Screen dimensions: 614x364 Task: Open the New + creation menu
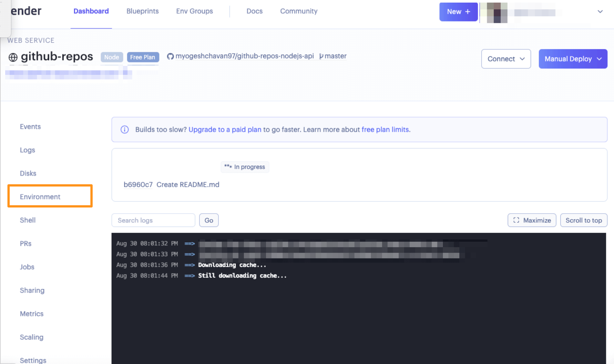click(458, 12)
